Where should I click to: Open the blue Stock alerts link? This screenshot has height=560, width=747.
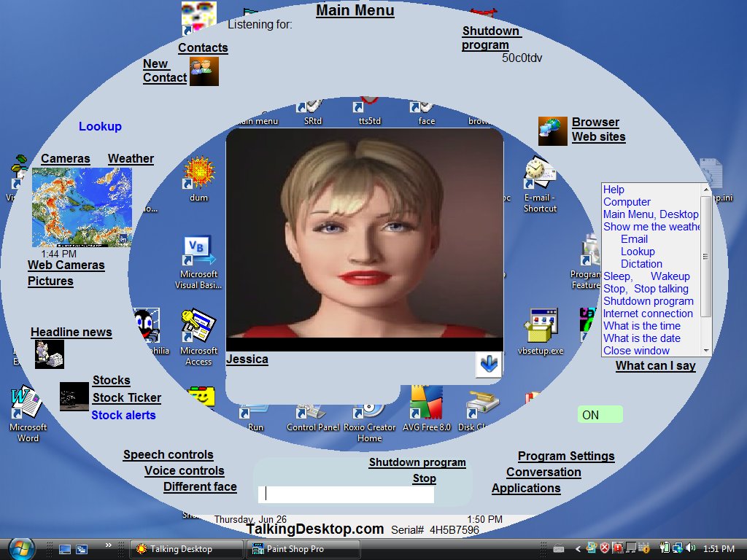(x=123, y=415)
